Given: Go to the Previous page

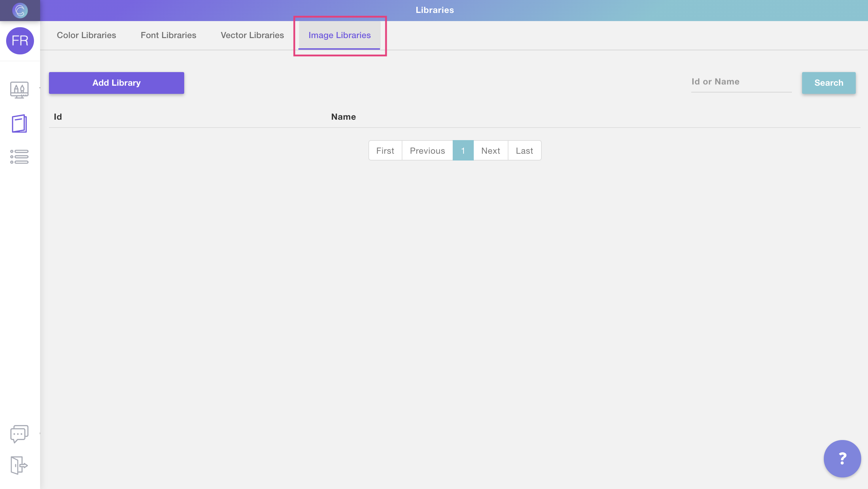Looking at the screenshot, I should click(x=427, y=151).
